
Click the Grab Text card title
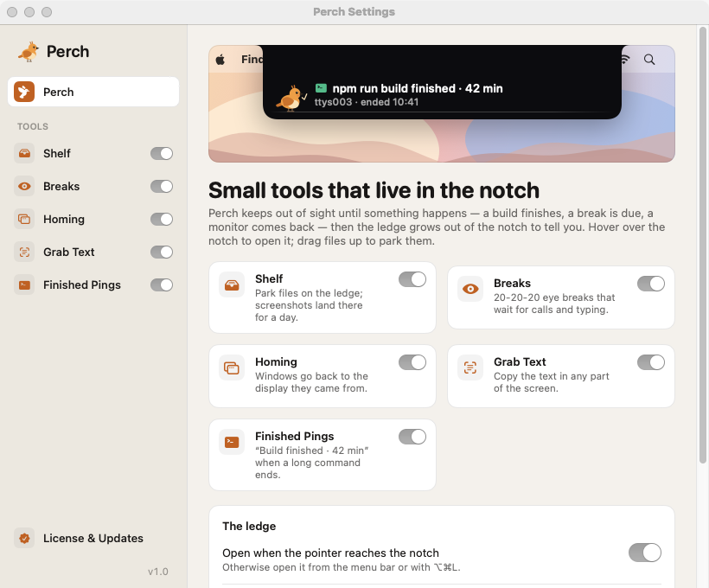pyautogui.click(x=520, y=361)
